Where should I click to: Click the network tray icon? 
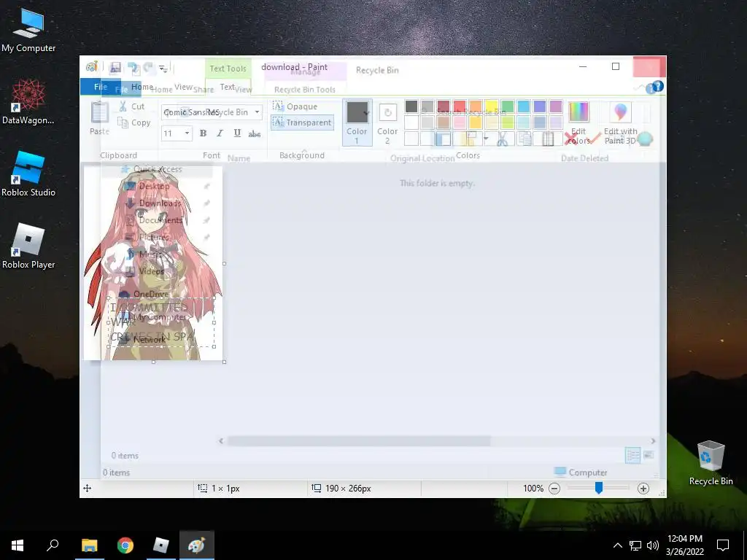[635, 545]
